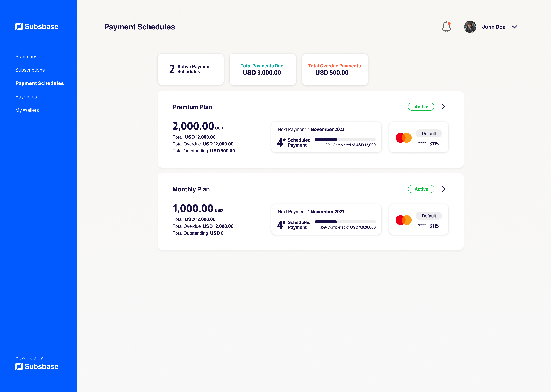This screenshot has width=551, height=392.
Task: Expand the John Doe account dropdown chevron
Action: point(514,27)
